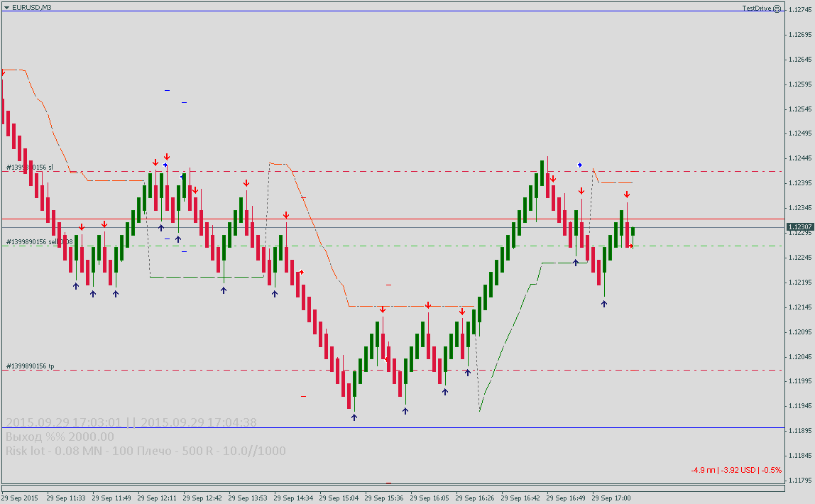Click the 1.12395 price scale label

tap(801, 183)
